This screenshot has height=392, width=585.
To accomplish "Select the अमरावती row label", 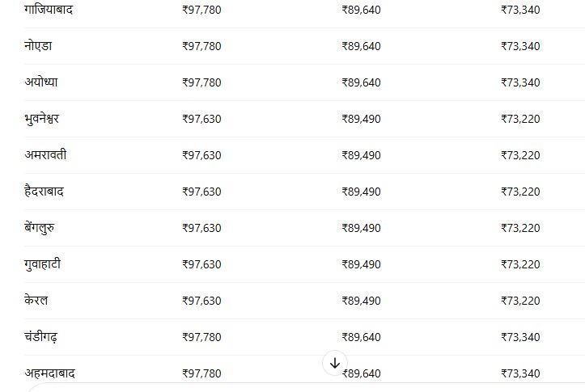I will [45, 154].
